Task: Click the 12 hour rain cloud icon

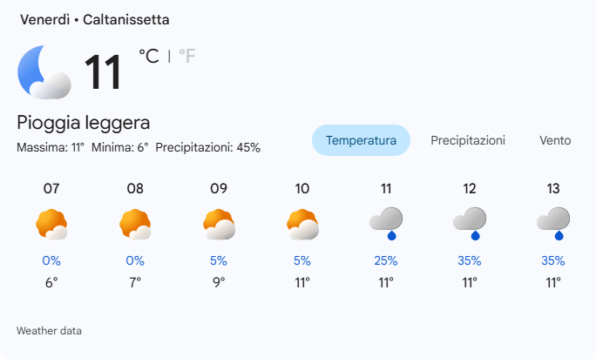Action: point(470,223)
